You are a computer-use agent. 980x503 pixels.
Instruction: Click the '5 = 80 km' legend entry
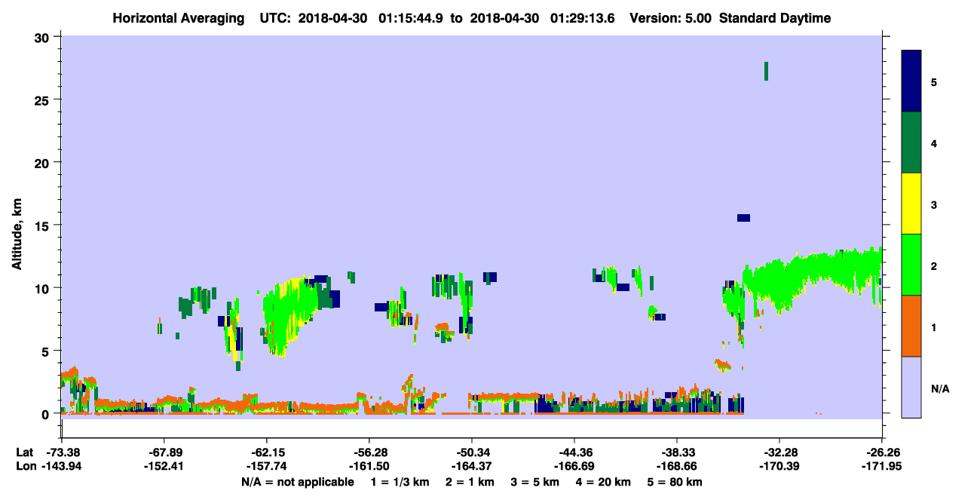pyautogui.click(x=673, y=482)
